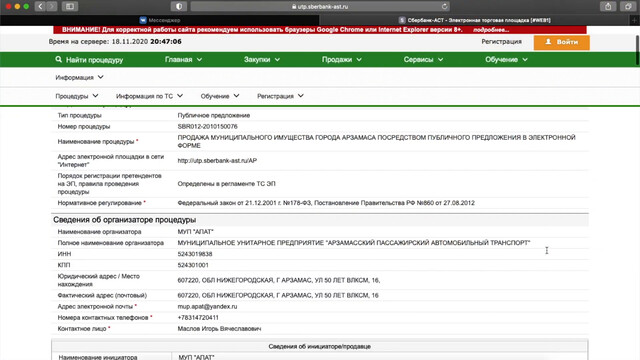Expand the Главная dropdown menu
The image size is (640, 360).
tap(183, 60)
